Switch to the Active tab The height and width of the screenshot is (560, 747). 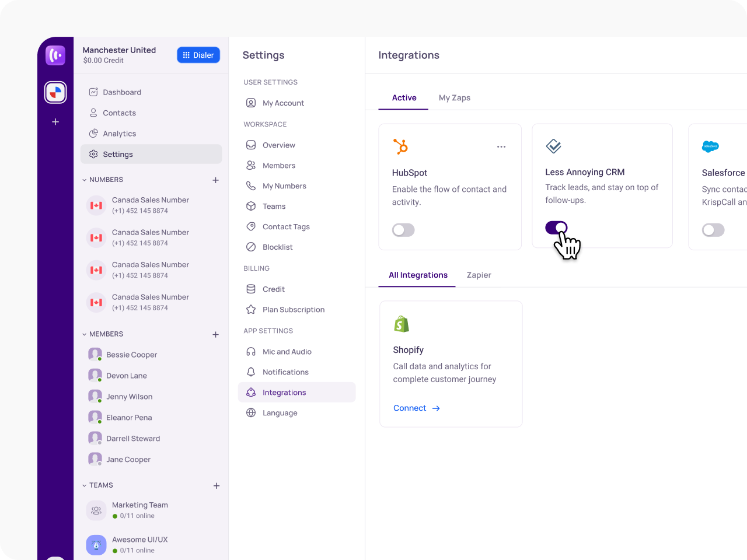(x=404, y=98)
